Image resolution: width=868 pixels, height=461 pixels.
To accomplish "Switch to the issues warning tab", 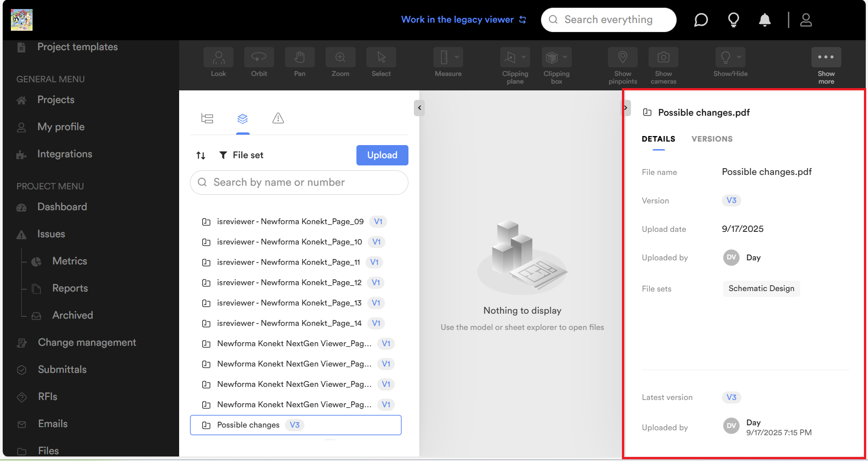I will (278, 118).
